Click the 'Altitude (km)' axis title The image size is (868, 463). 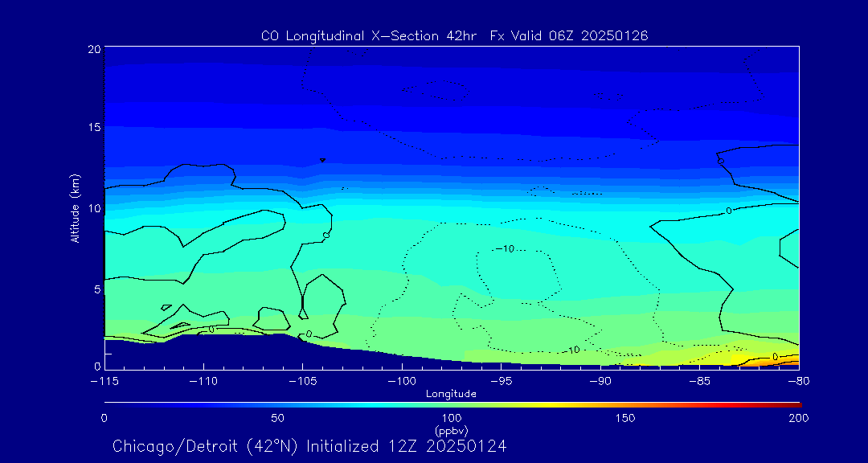point(76,209)
